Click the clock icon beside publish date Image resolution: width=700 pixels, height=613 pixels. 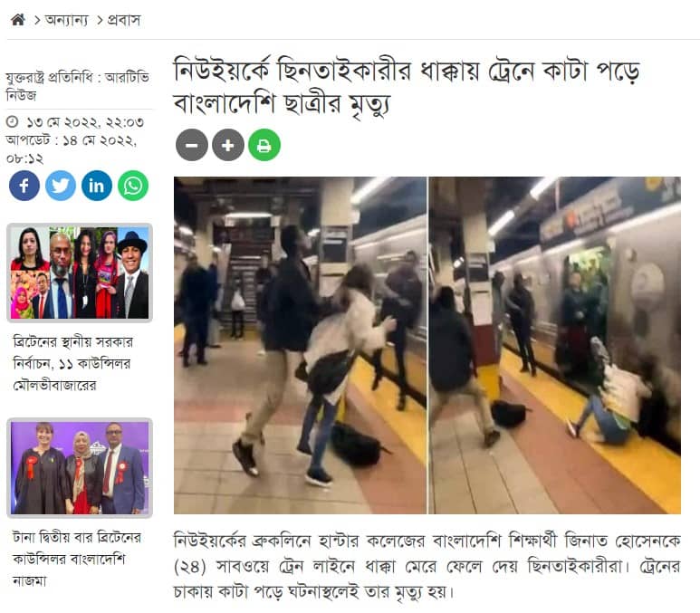pyautogui.click(x=13, y=121)
